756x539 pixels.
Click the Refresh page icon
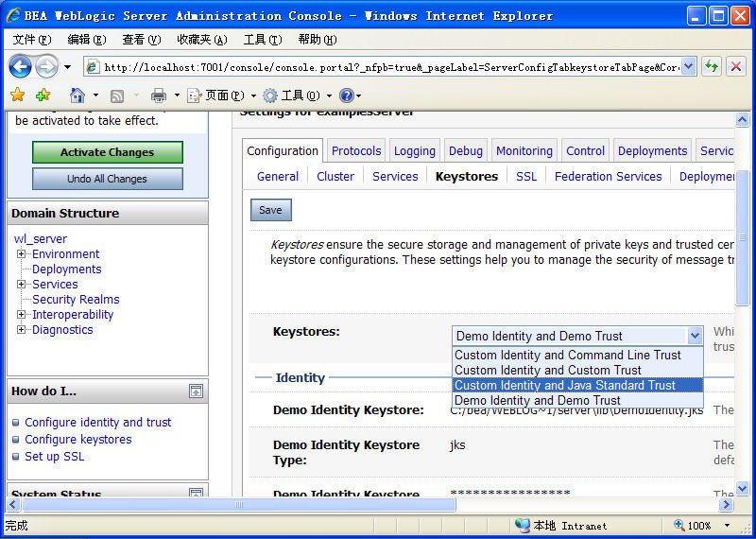712,67
